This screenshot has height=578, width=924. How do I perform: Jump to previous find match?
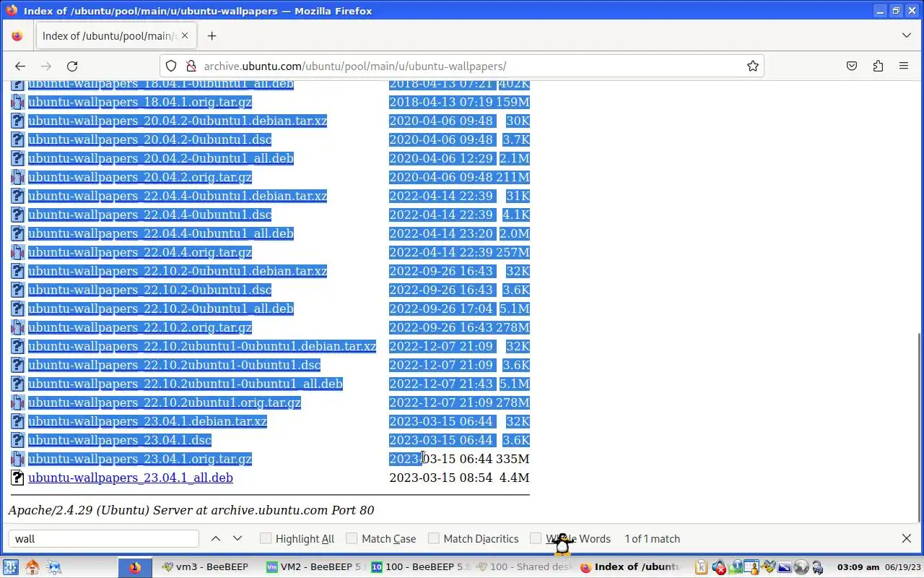pyautogui.click(x=216, y=538)
